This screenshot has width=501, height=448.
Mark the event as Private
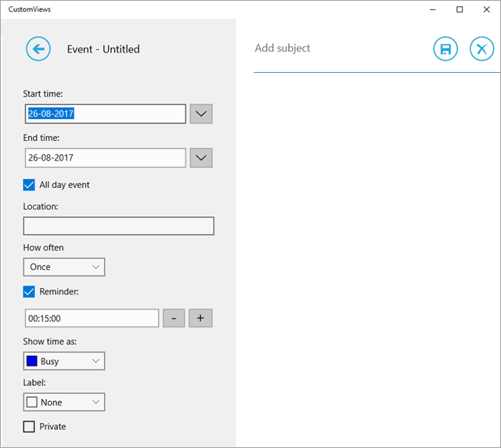[30, 427]
